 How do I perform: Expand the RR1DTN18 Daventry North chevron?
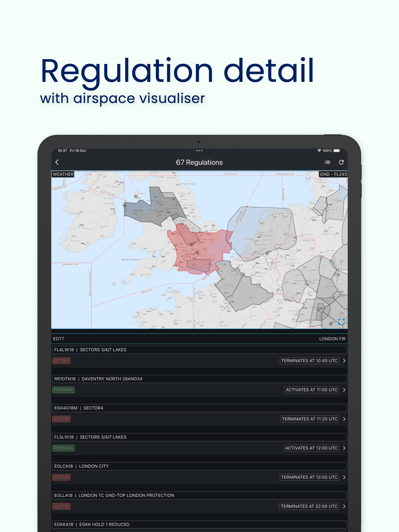pos(344,390)
